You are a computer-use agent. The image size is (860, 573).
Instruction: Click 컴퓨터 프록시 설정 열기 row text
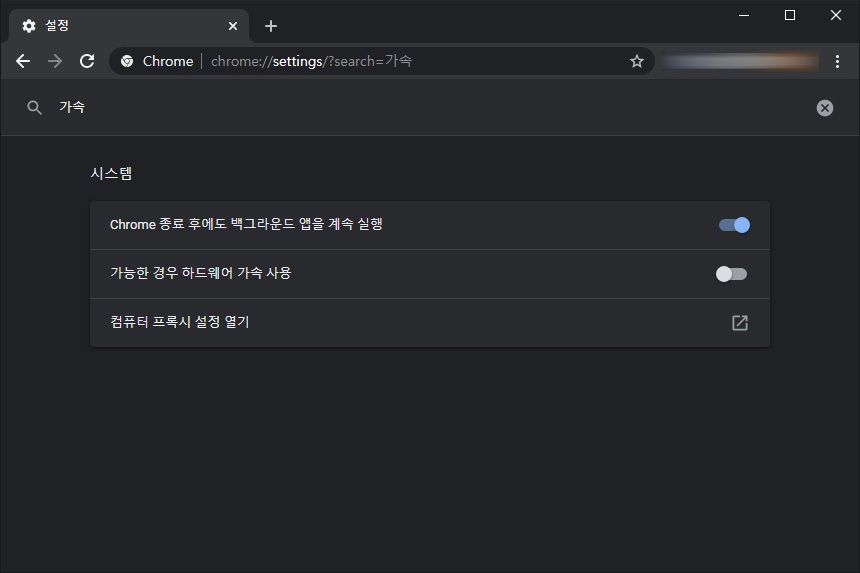coord(179,322)
